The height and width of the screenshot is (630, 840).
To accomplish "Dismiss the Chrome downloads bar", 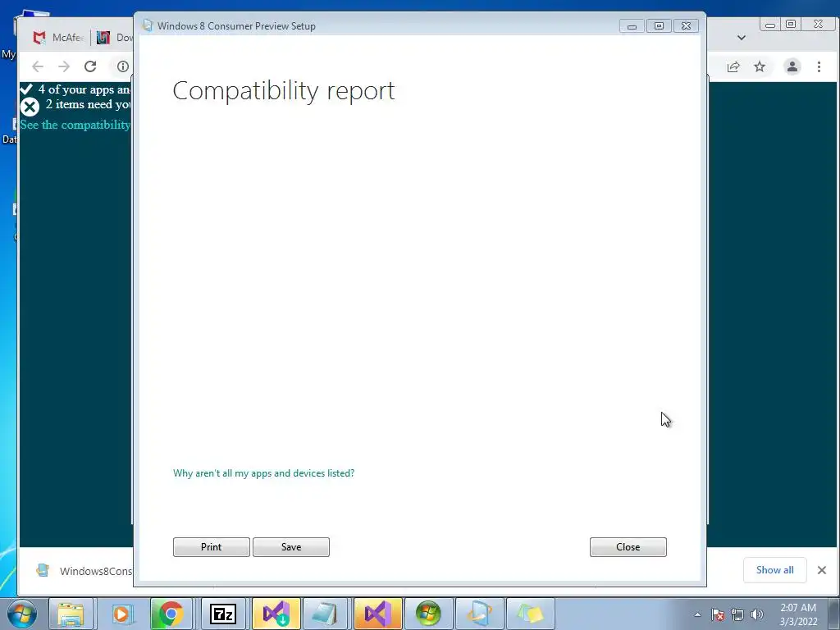I will [x=822, y=570].
